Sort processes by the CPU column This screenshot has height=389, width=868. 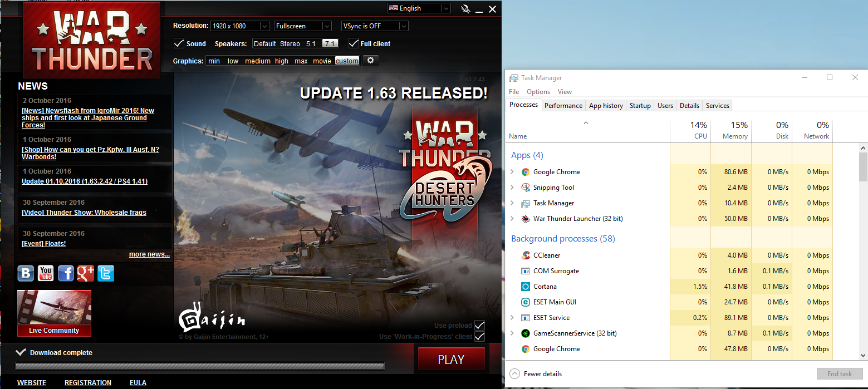[x=690, y=131]
